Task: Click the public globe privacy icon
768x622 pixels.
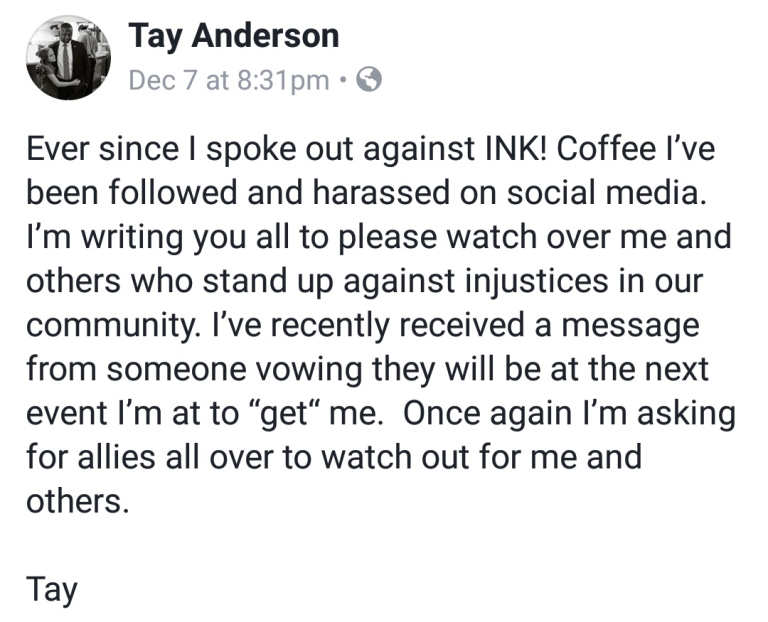Action: 369,79
